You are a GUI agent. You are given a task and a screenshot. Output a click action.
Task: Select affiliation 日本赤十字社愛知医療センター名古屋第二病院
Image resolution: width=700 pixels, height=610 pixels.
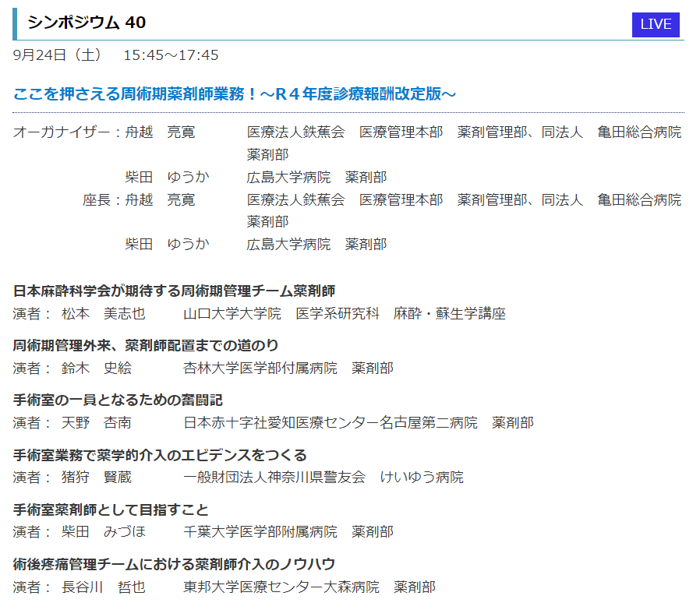(331, 422)
